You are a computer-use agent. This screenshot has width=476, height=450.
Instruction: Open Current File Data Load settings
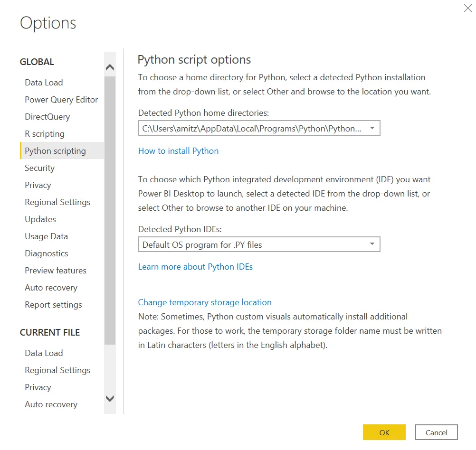coord(44,353)
